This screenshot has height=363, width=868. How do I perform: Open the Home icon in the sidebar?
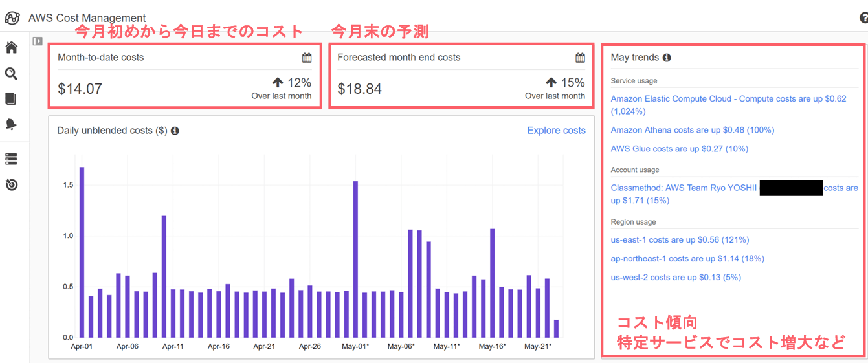point(11,47)
